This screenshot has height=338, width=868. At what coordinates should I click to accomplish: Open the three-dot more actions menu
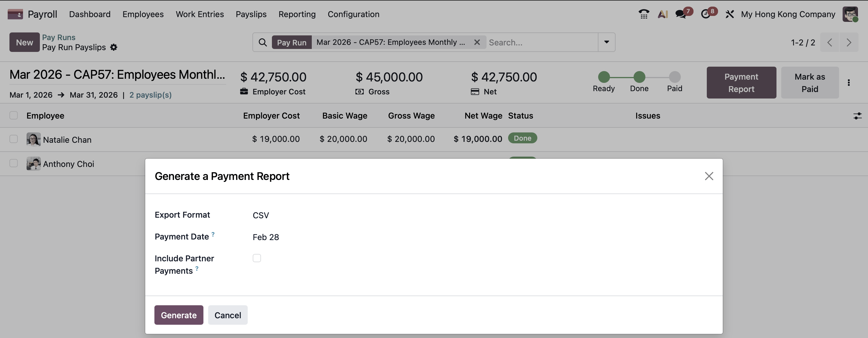(x=849, y=83)
